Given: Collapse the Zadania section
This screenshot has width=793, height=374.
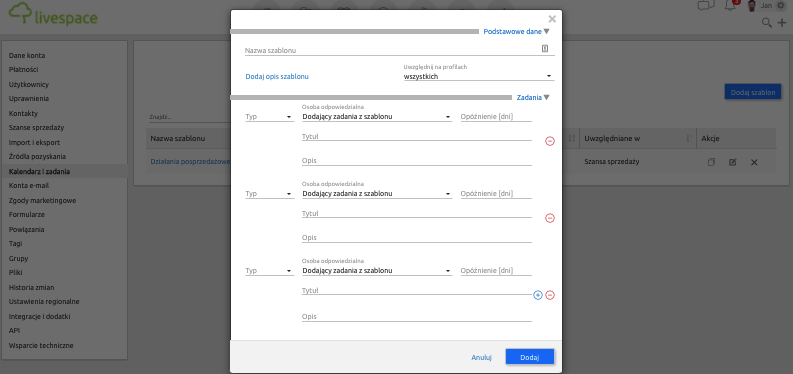Looking at the screenshot, I should 533,98.
